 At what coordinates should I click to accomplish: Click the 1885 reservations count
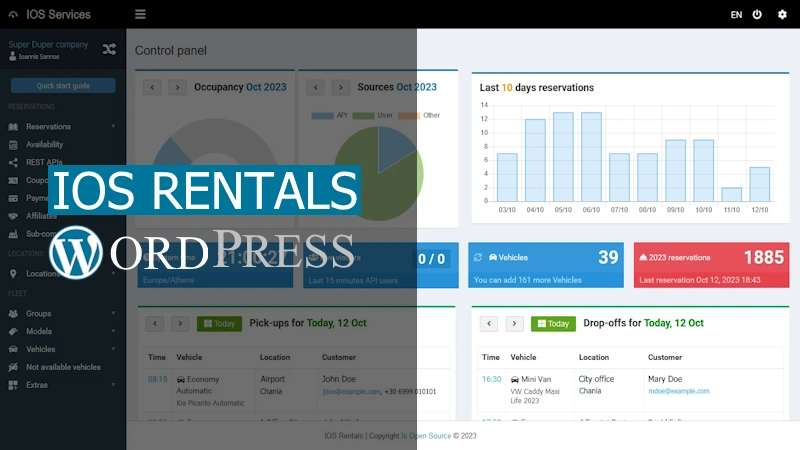tap(764, 258)
